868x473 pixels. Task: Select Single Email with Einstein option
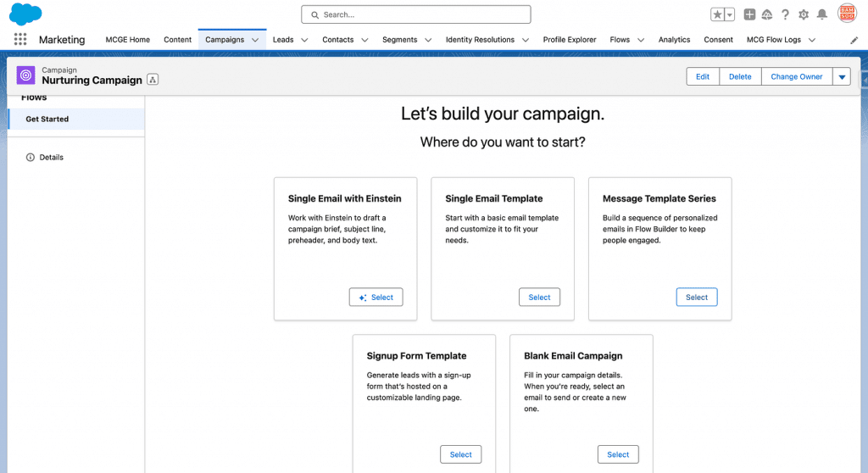376,298
